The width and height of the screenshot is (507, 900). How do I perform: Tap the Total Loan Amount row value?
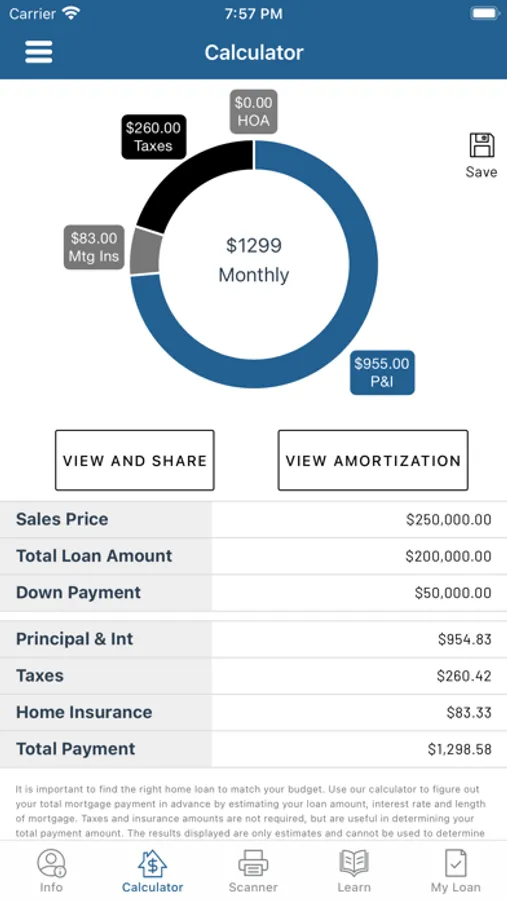coord(359,556)
